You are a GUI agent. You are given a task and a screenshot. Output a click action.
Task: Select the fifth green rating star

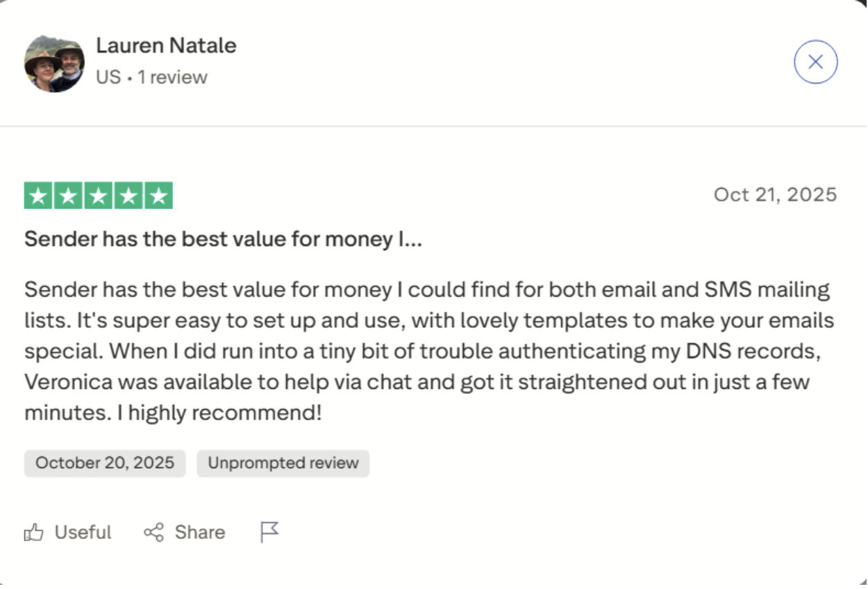pos(158,196)
